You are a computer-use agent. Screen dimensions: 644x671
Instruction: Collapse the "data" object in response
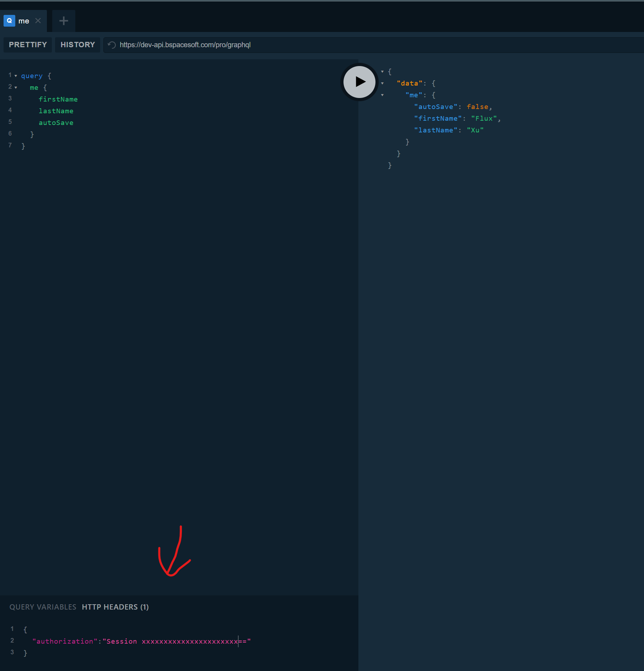[382, 83]
